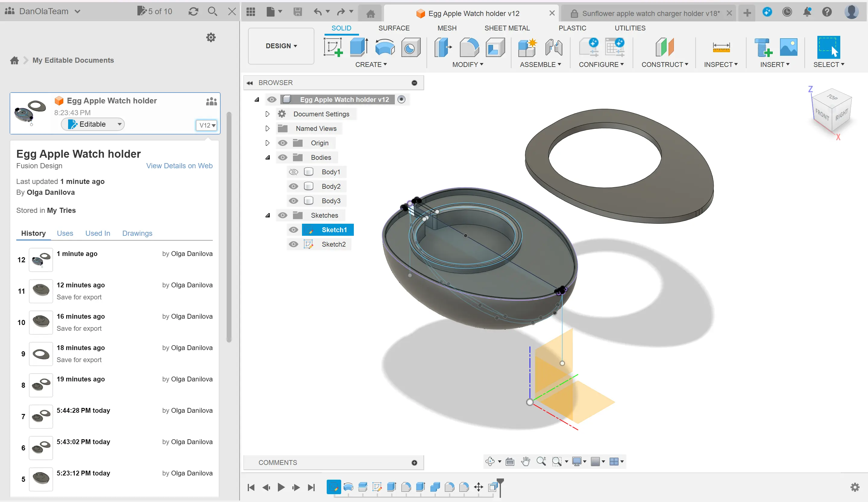
Task: Open the Editable status dropdown
Action: [93, 125]
